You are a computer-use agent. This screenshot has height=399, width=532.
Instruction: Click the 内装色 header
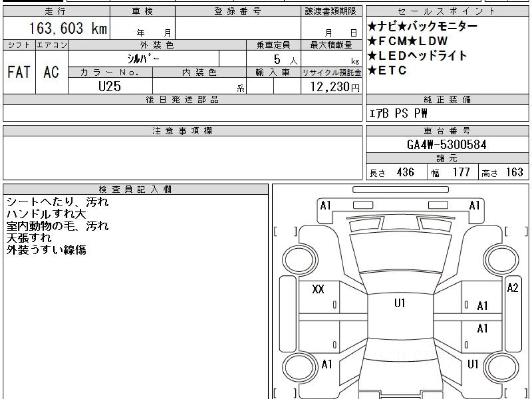coord(199,72)
